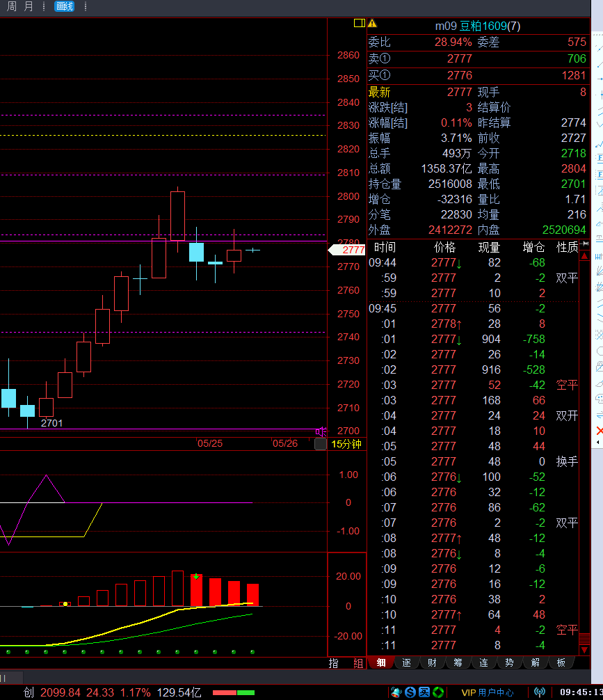Viewport: 603px width, 700px height.
Task: Switch to 指 indicator mode
Action: (x=334, y=663)
